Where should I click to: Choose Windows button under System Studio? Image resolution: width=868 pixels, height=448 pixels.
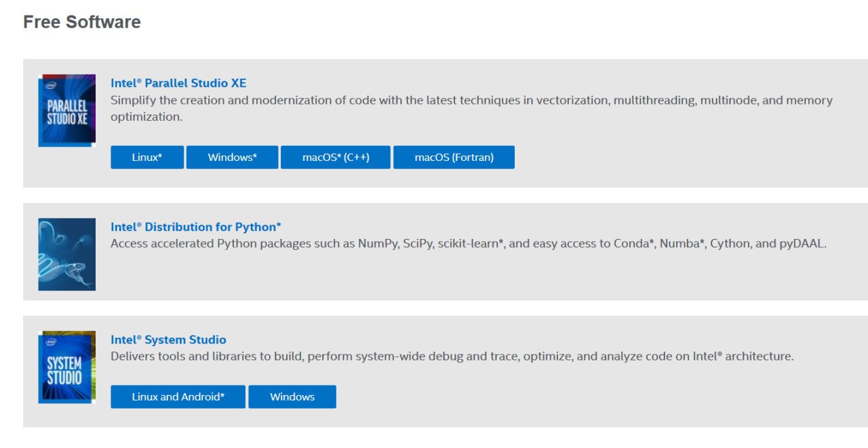coord(292,397)
